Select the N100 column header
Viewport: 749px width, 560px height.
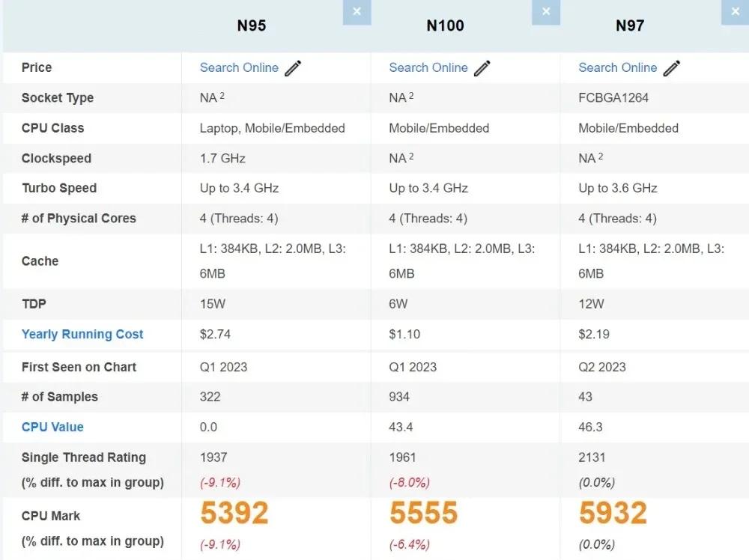pyautogui.click(x=445, y=25)
